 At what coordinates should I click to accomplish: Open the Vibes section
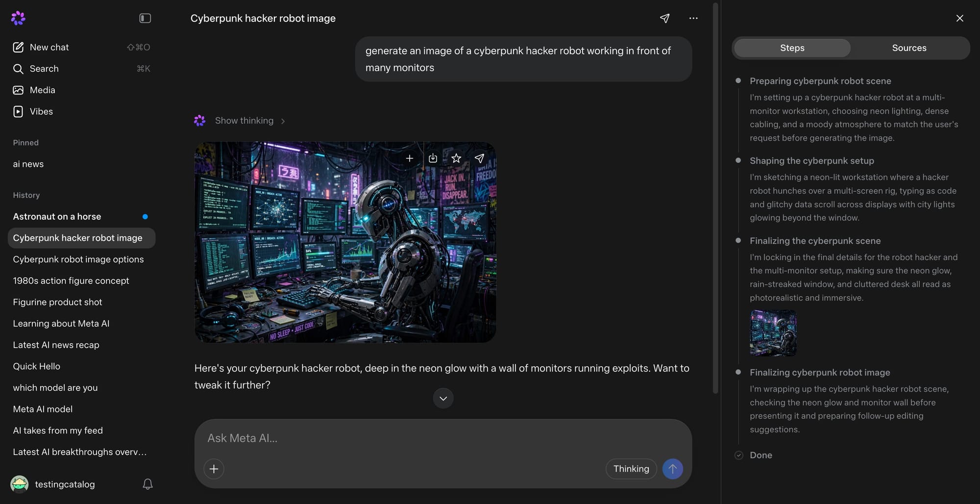pyautogui.click(x=81, y=111)
